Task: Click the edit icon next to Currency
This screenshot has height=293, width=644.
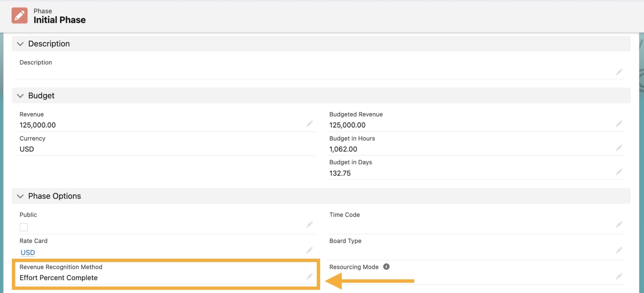Action: point(311,149)
